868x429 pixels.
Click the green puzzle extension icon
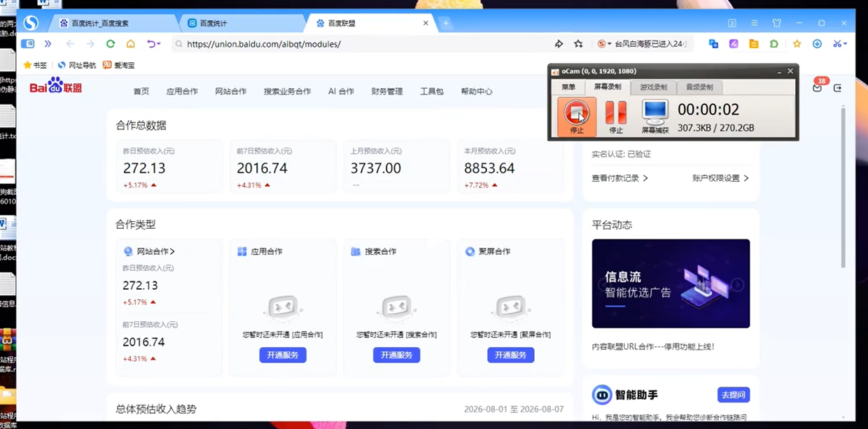click(x=773, y=43)
